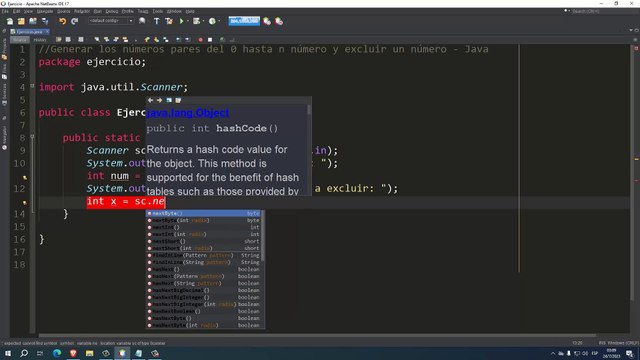Expand the Run Project arrow dropdown

tap(187, 21)
